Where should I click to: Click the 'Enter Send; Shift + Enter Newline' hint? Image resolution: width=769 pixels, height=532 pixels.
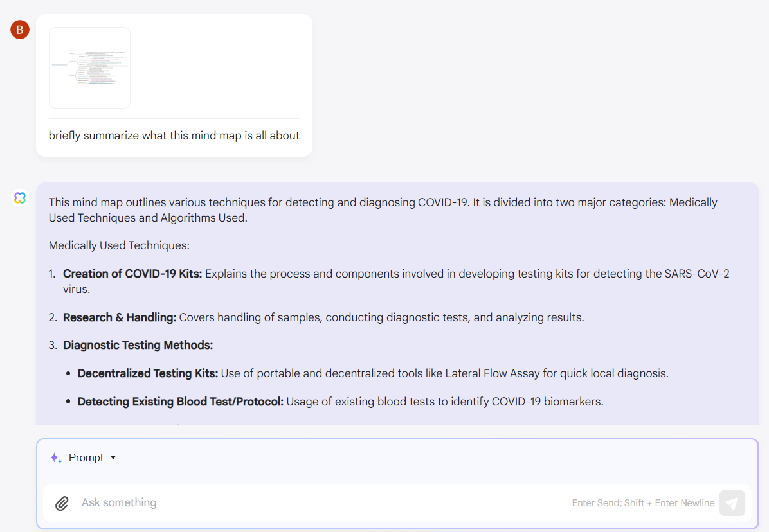[642, 503]
